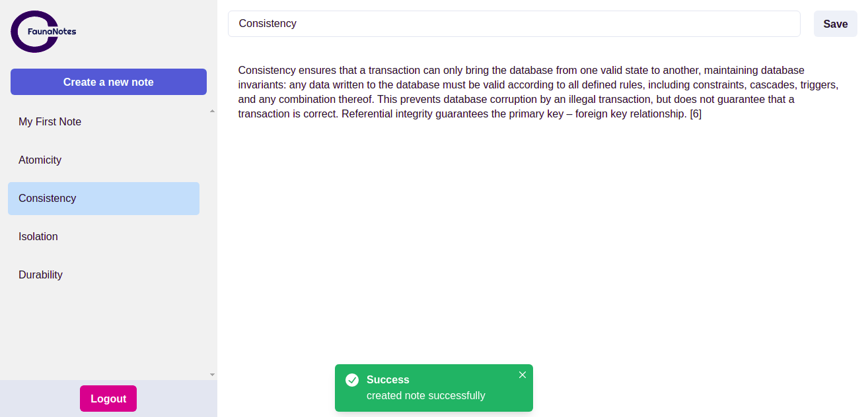Screen dimensions: 868x417
Task: Focus the note title field 'Consistency'
Action: 514,24
